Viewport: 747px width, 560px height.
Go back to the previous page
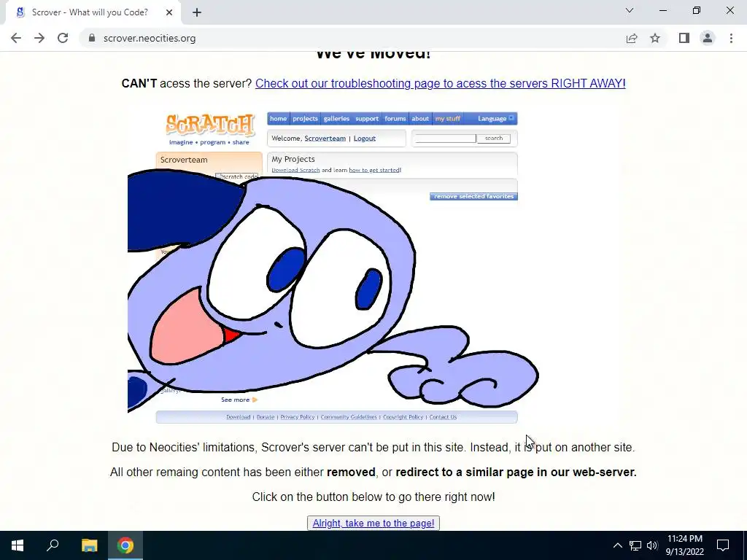[16, 38]
